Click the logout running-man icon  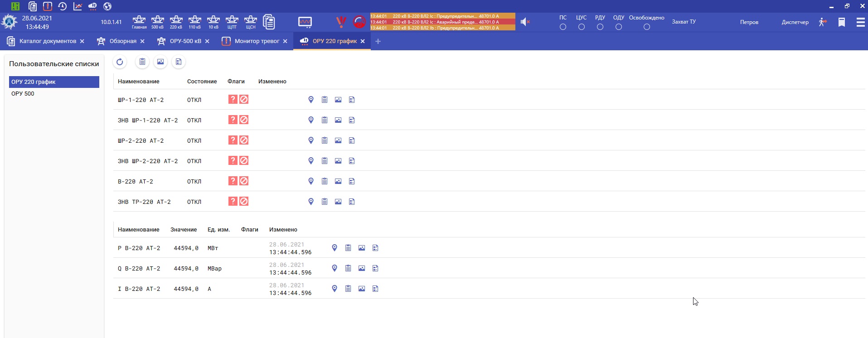pos(823,22)
